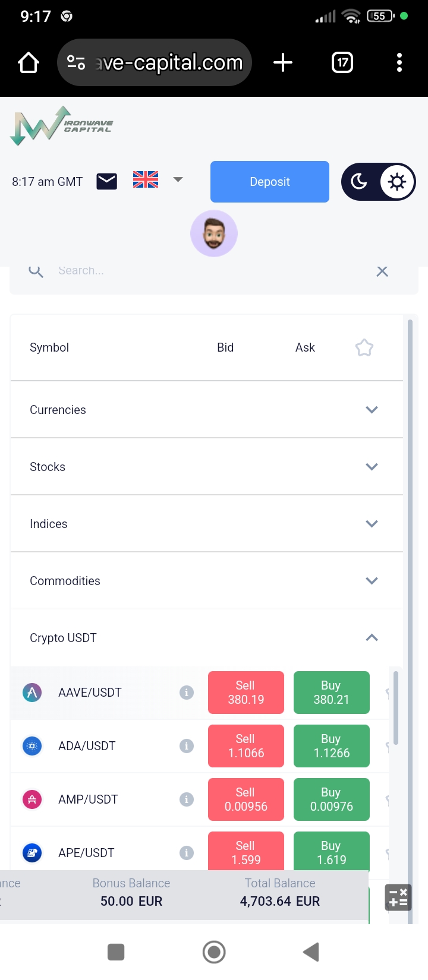The height and width of the screenshot is (980, 428).
Task: Expand the Indices category
Action: 372,524
